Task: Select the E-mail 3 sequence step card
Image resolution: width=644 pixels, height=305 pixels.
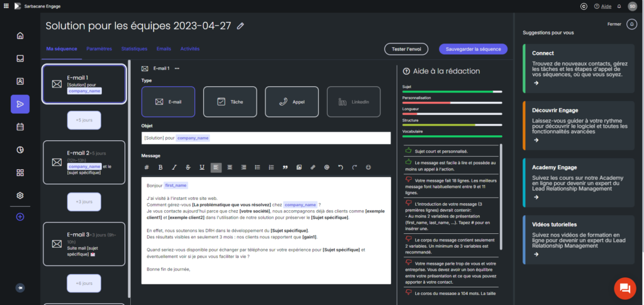Action: coord(84,244)
